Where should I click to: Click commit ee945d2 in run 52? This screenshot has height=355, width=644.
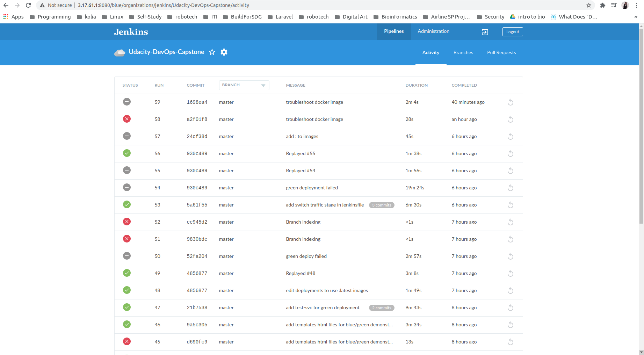pyautogui.click(x=197, y=222)
